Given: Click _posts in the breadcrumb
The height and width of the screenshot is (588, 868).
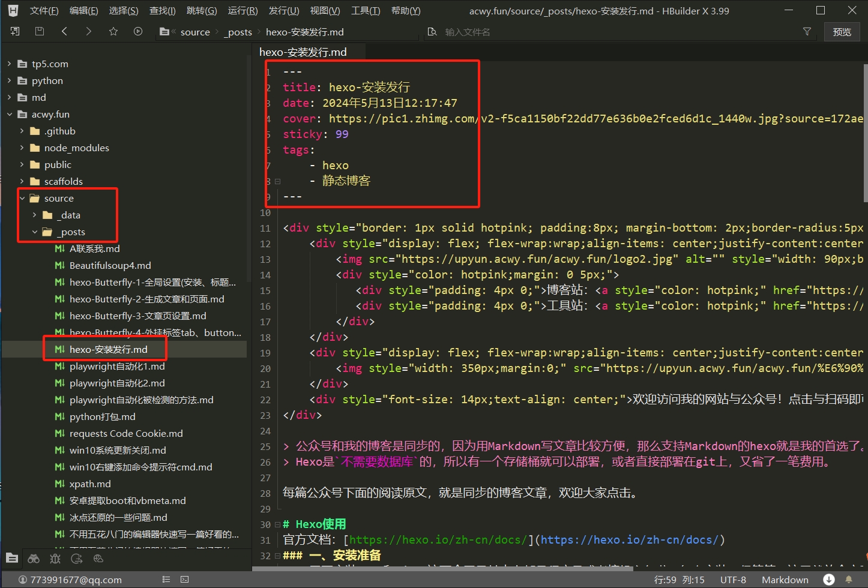Looking at the screenshot, I should 238,32.
